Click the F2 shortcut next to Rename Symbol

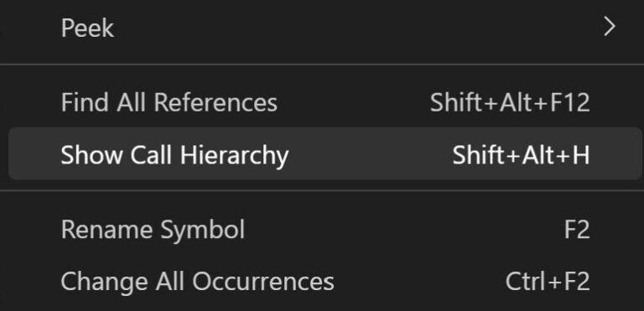577,230
